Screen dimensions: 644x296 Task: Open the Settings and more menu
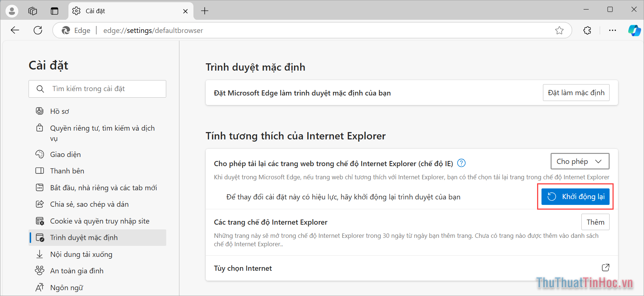click(x=612, y=30)
